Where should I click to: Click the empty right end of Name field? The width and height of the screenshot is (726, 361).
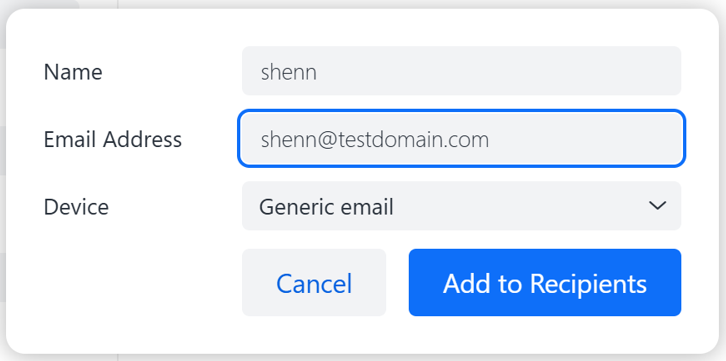[x=602, y=70]
